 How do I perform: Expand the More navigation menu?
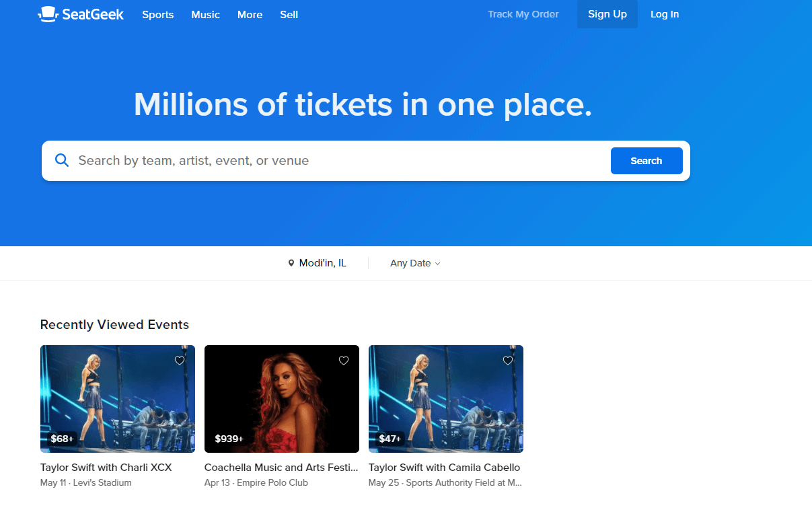250,14
